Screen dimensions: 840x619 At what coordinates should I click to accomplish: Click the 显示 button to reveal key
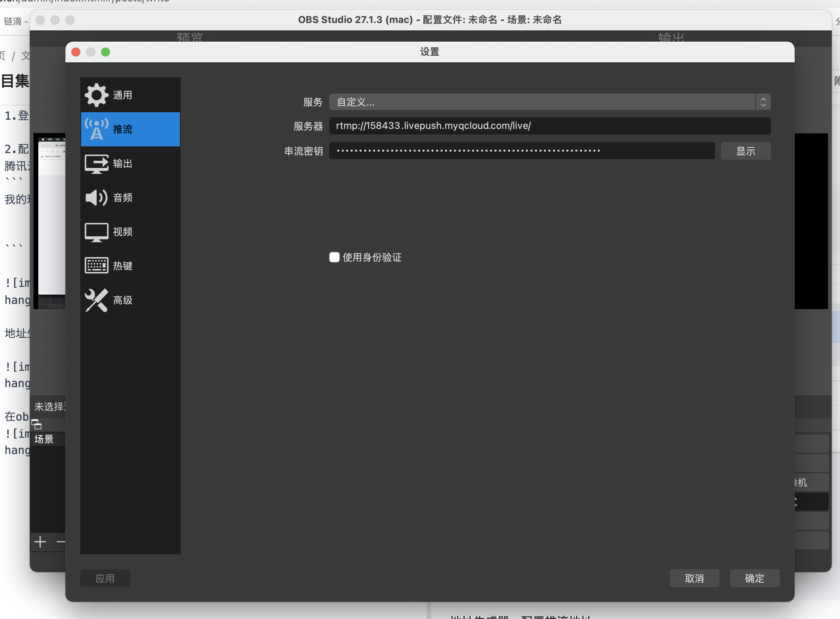[745, 151]
